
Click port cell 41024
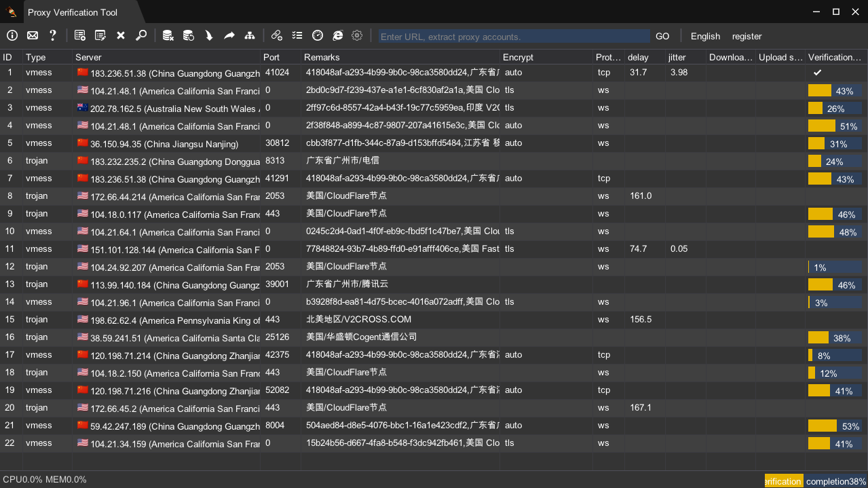pyautogui.click(x=277, y=72)
